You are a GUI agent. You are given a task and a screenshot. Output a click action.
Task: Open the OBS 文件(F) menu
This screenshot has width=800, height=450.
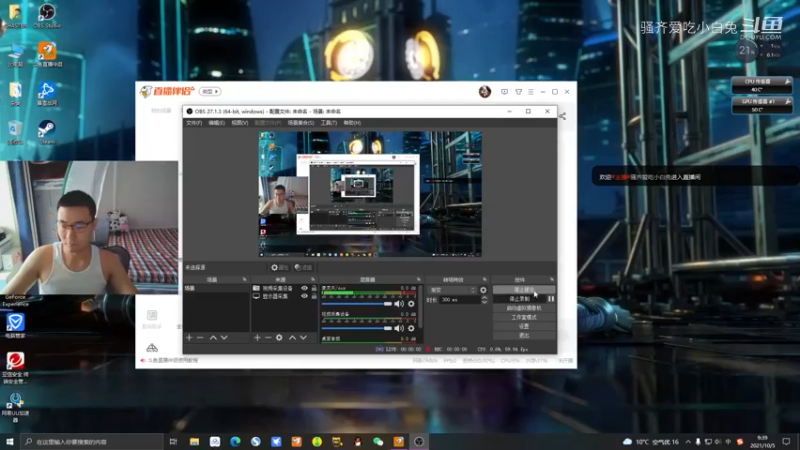194,123
